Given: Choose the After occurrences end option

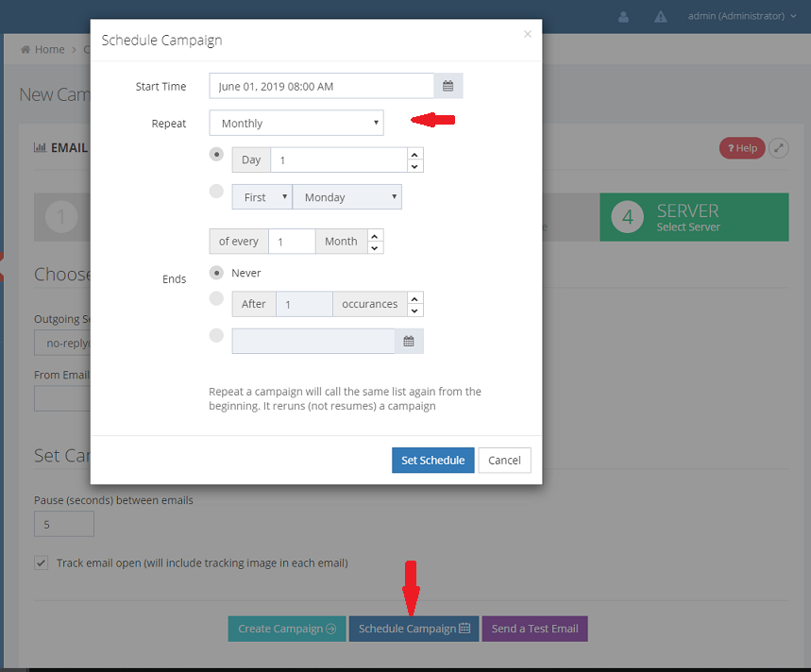Looking at the screenshot, I should click(216, 303).
